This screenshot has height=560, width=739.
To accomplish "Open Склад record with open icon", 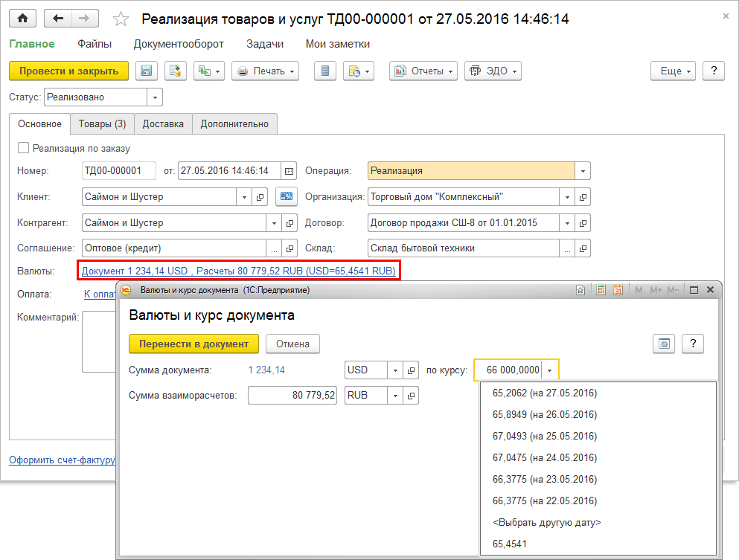I will [583, 248].
